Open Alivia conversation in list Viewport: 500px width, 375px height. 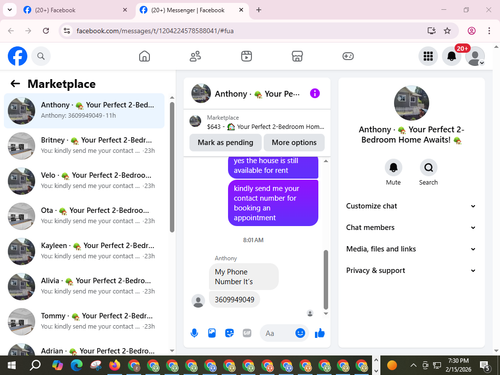84,286
